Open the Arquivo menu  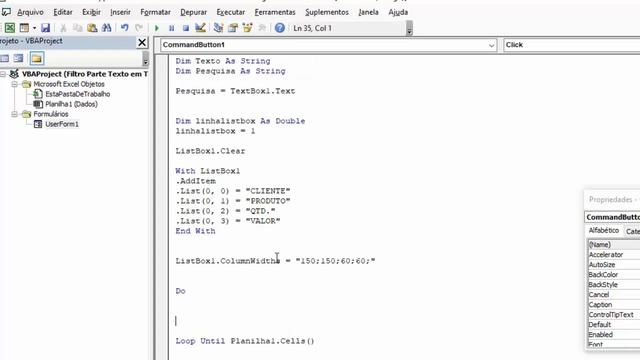(30, 12)
